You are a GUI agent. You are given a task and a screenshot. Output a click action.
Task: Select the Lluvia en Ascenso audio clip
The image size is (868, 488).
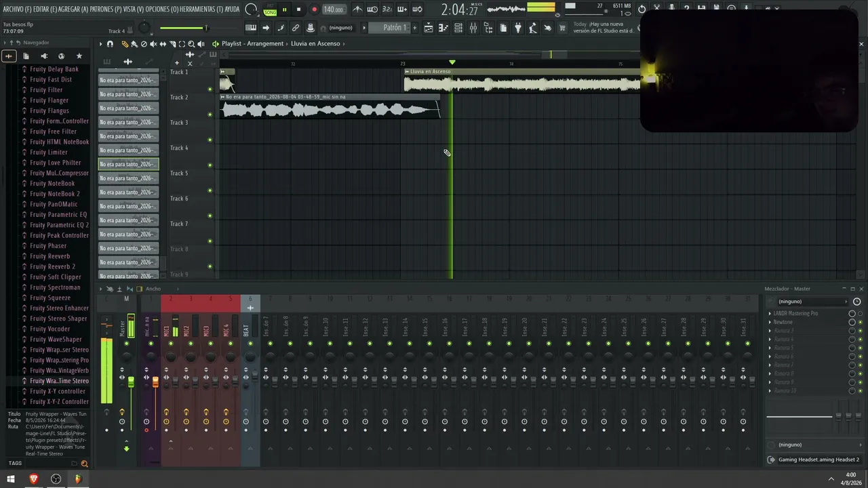[522, 81]
